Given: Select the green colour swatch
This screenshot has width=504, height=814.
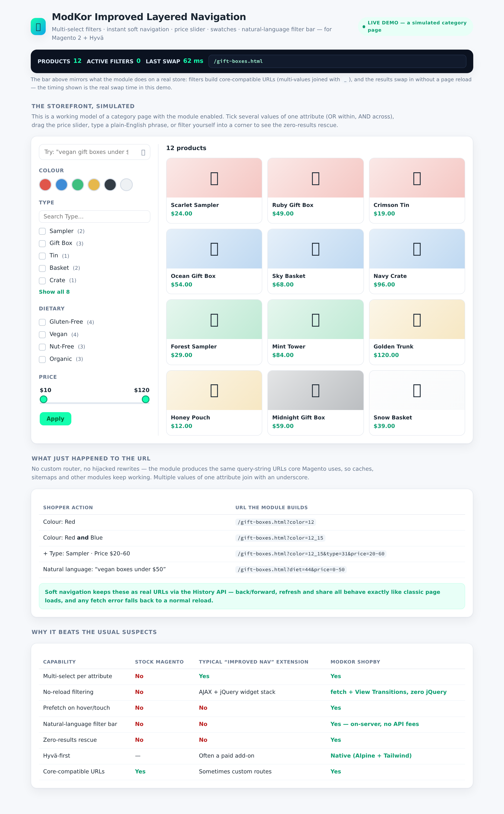Looking at the screenshot, I should click(x=78, y=184).
